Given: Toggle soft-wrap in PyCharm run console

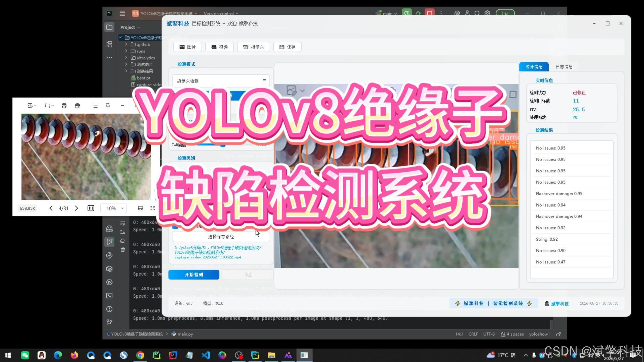Looking at the screenshot, I should [123, 223].
